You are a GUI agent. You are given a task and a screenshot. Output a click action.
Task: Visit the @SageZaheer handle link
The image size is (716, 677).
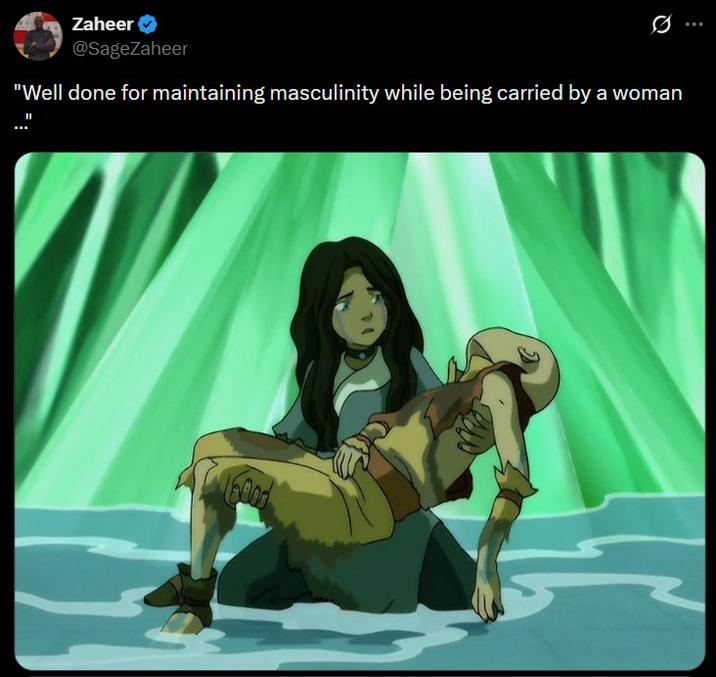coord(130,48)
